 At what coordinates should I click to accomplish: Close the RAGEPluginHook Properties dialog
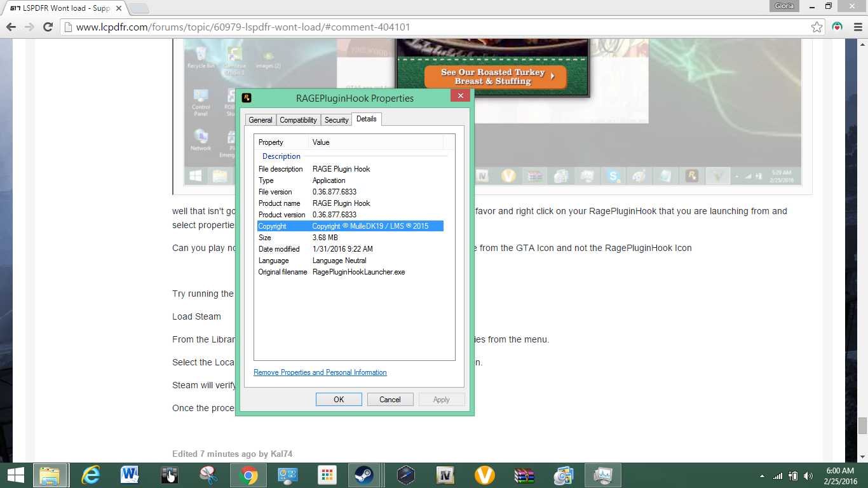[x=460, y=96]
